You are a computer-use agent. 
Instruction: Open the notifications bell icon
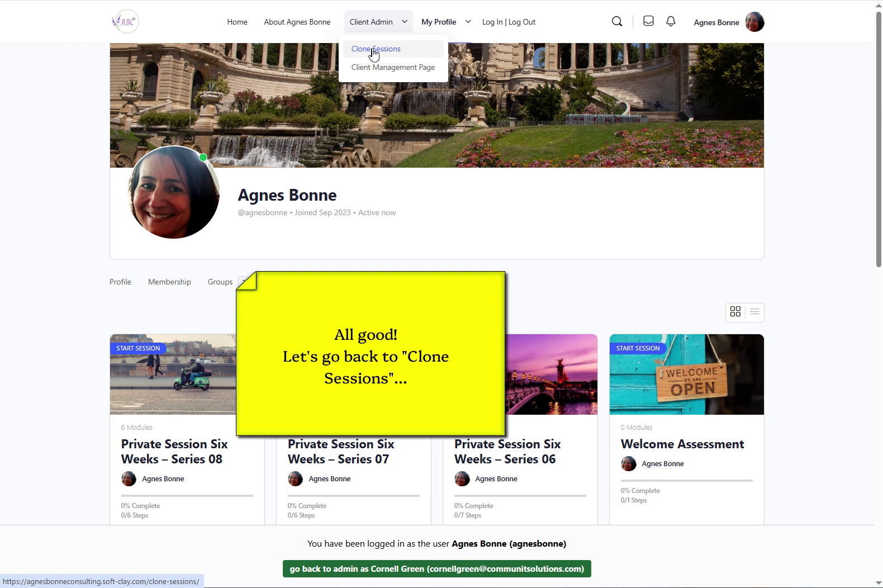[671, 21]
